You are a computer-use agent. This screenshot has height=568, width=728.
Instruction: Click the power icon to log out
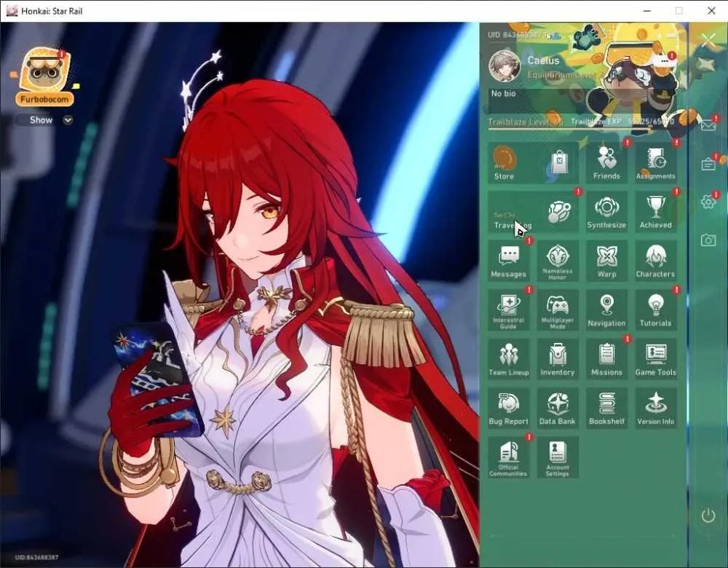[708, 515]
